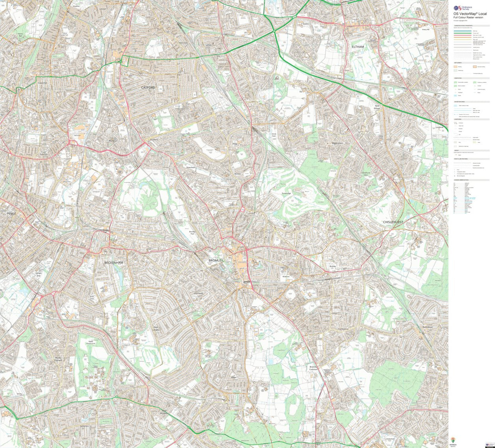Click the PENGE label on the map
The image size is (495, 448).
(x=11, y=213)
